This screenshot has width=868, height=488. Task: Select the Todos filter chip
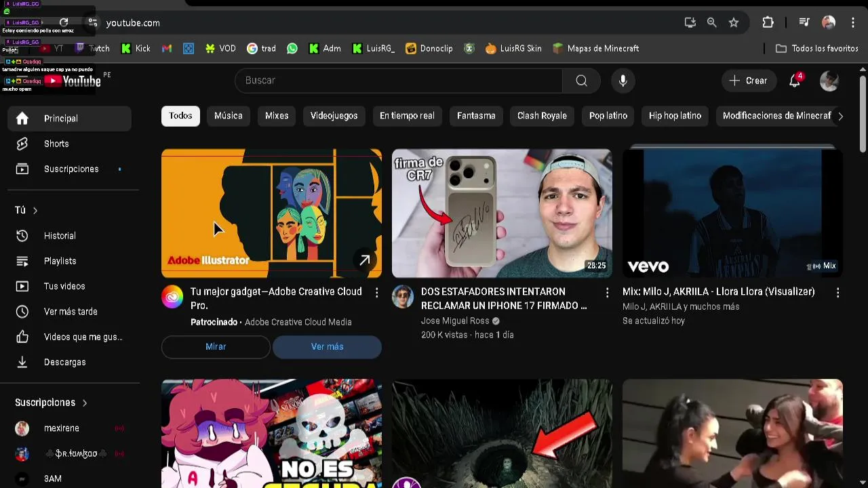point(180,116)
